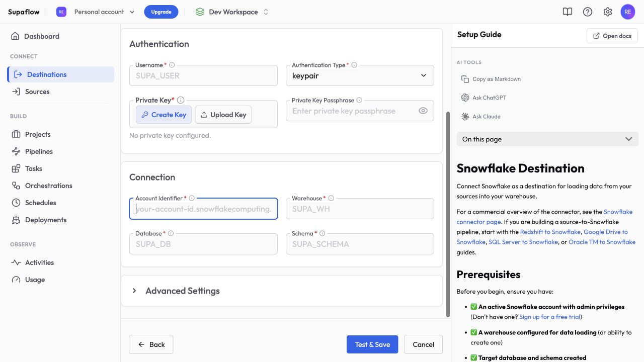Image resolution: width=644 pixels, height=362 pixels.
Task: Click the Supaflow logo
Action: click(24, 12)
